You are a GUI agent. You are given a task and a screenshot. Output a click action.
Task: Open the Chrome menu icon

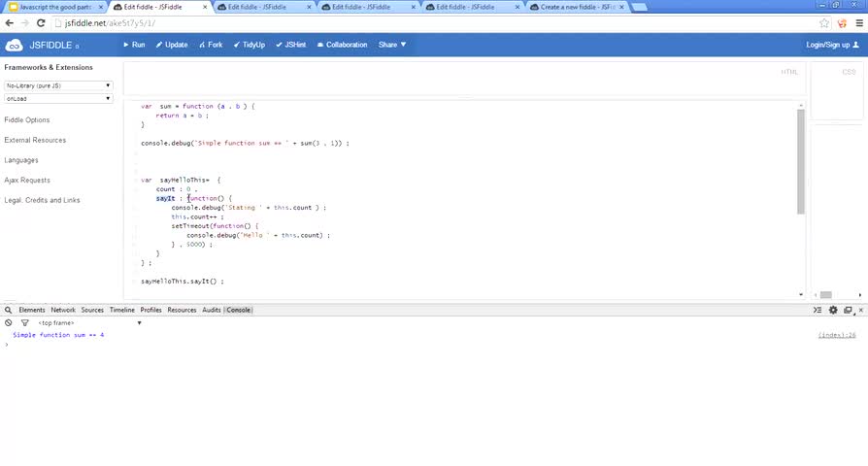pos(859,23)
